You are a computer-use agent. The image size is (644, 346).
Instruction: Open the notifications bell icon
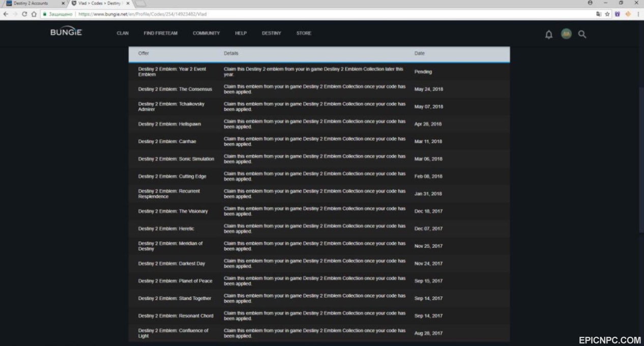549,35
